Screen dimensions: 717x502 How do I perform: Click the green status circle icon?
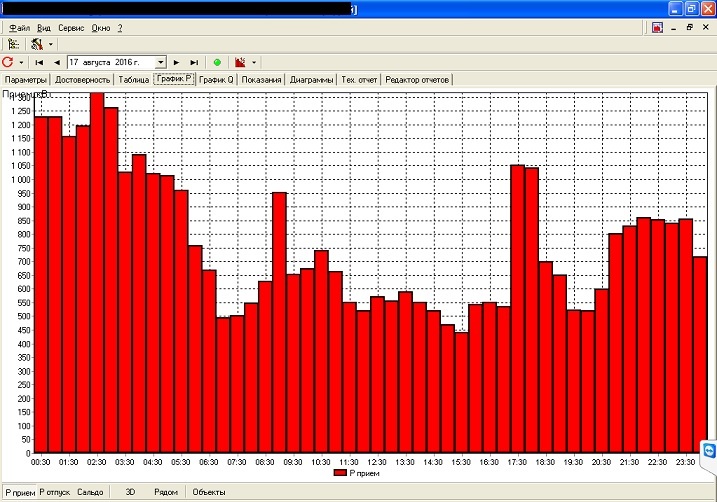click(x=217, y=63)
